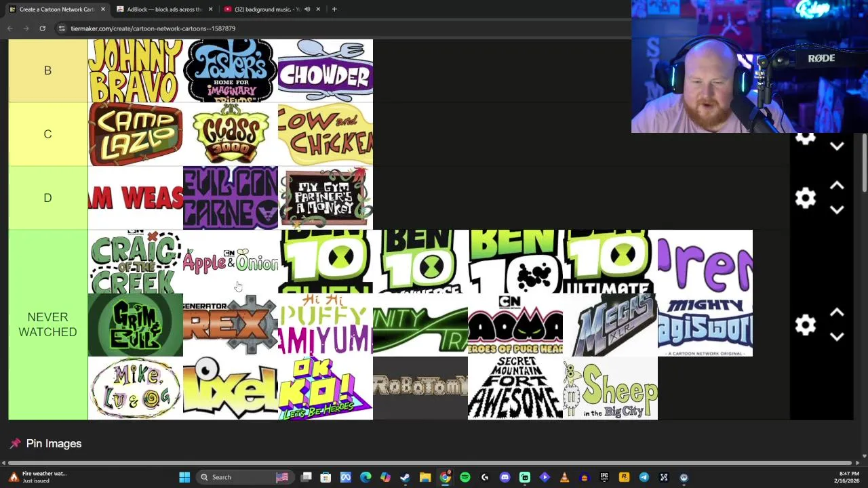Select the Foster's Home for Imaginary Friends logo
868x488 pixels.
point(231,70)
